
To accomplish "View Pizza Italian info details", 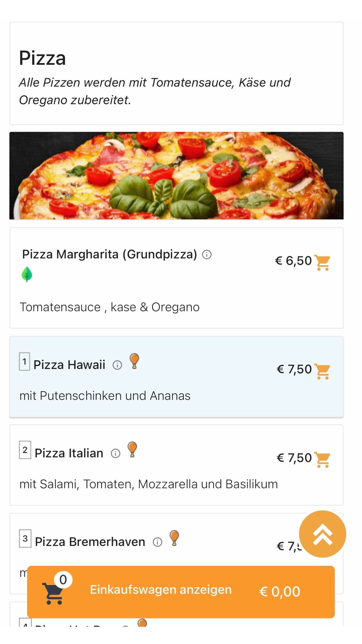I will pyautogui.click(x=115, y=453).
